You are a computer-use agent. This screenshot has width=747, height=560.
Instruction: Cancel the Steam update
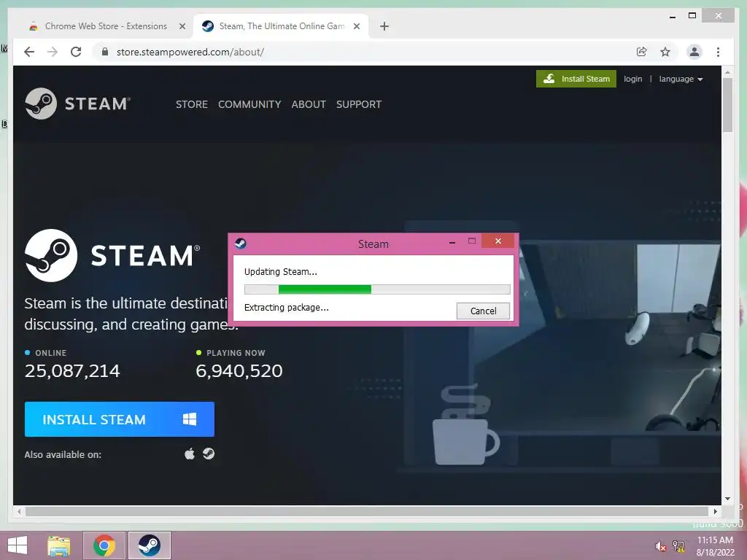click(x=483, y=311)
